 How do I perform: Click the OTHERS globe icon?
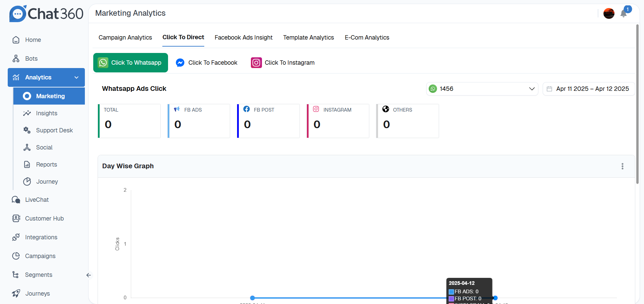[x=386, y=109]
